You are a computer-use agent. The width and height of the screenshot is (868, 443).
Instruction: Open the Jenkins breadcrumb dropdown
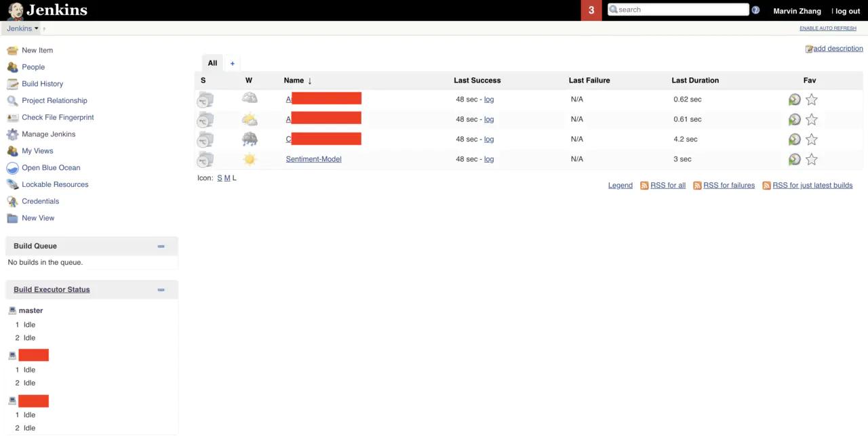point(37,28)
